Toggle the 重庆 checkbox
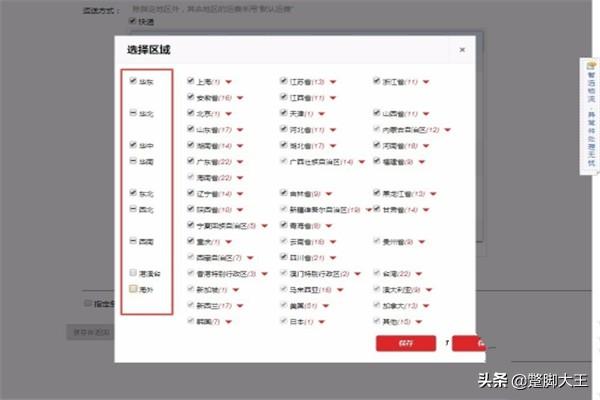The image size is (600, 400). pyautogui.click(x=191, y=241)
